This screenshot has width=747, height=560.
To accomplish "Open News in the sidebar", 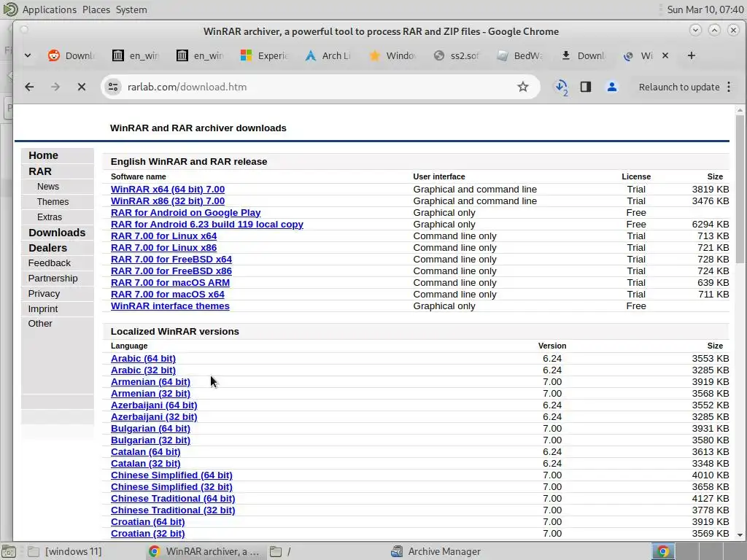I will (48, 186).
